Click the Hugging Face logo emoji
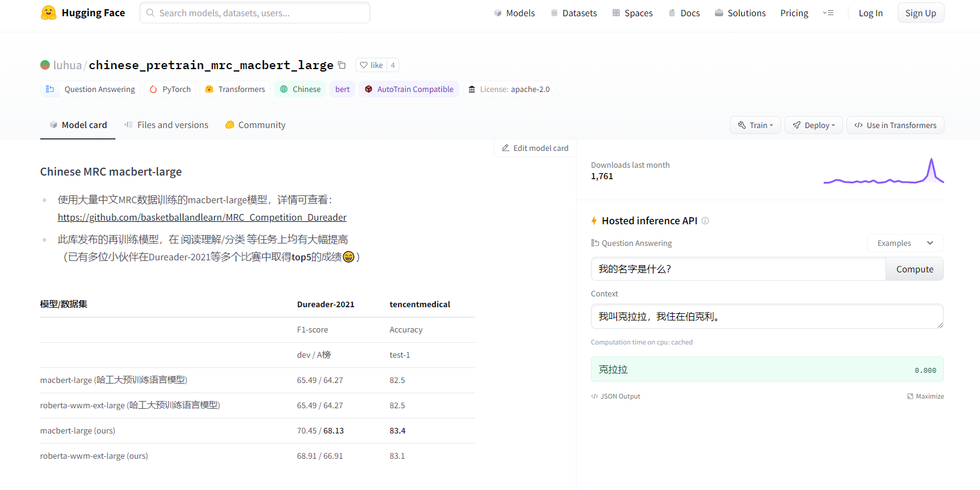Viewport: 980px width, 490px height. [48, 13]
